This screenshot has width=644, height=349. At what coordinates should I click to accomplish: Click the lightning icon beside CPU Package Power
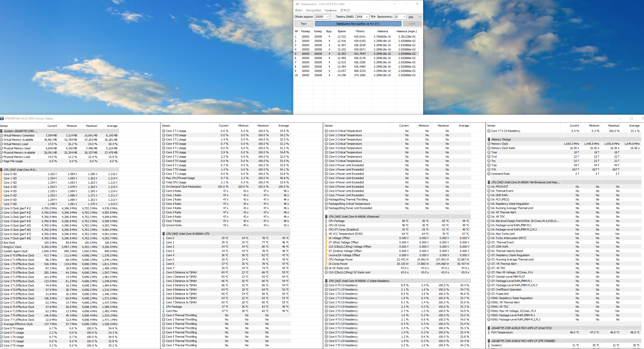point(326,259)
